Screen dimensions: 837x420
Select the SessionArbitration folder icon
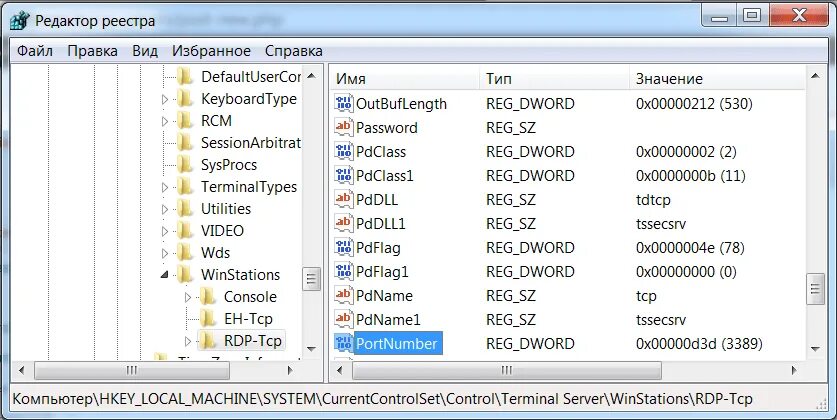coord(185,142)
